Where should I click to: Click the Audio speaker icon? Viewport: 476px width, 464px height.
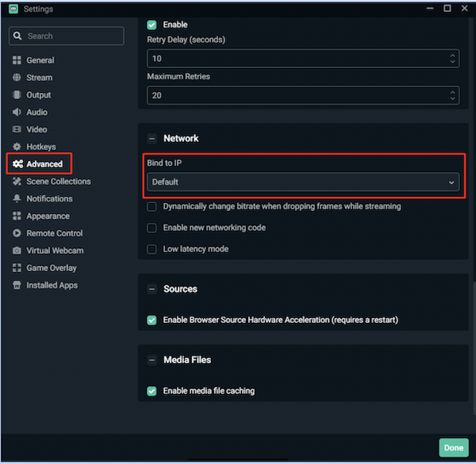click(17, 112)
